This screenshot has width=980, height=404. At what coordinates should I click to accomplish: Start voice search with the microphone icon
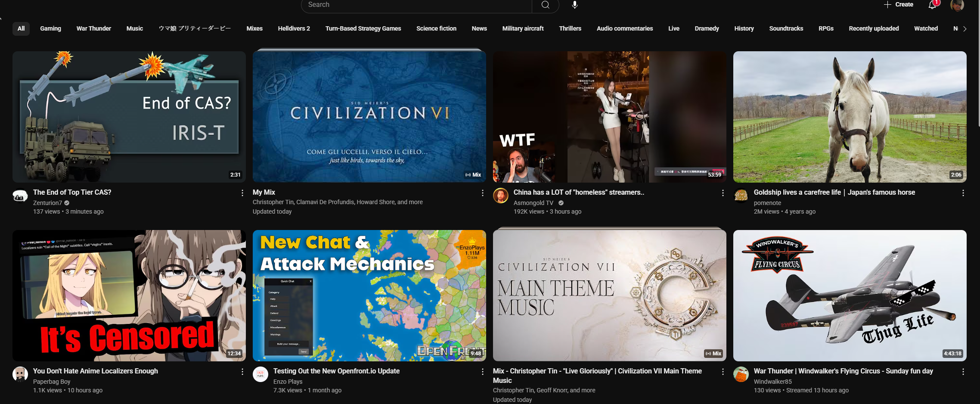pyautogui.click(x=575, y=5)
